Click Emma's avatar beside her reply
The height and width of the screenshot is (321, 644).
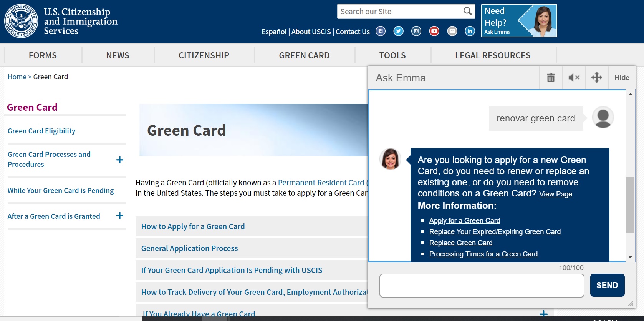390,159
